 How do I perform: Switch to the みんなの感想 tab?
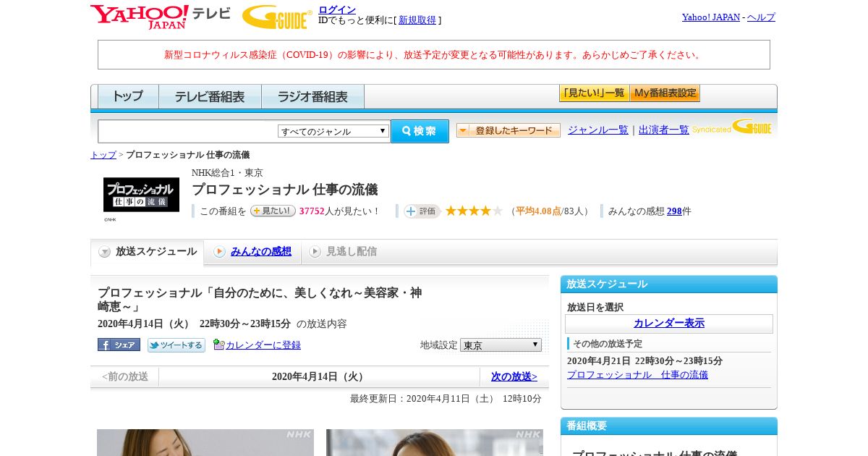tap(252, 252)
